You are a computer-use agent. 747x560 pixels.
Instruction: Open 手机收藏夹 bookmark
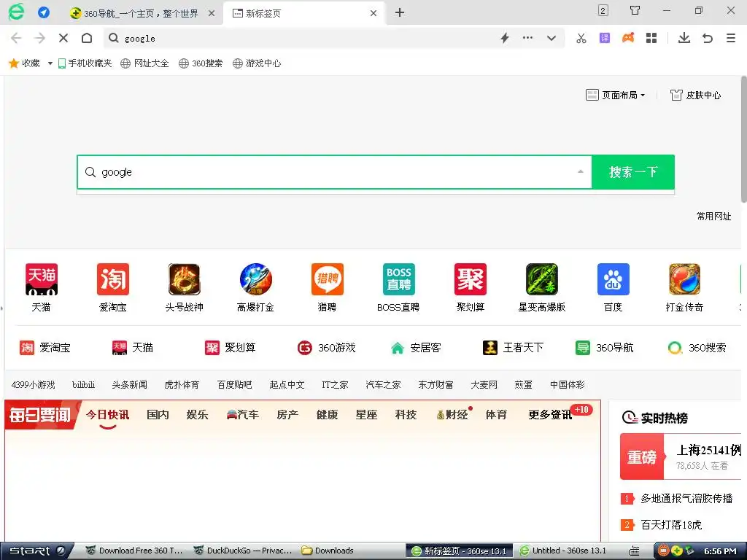pyautogui.click(x=85, y=63)
